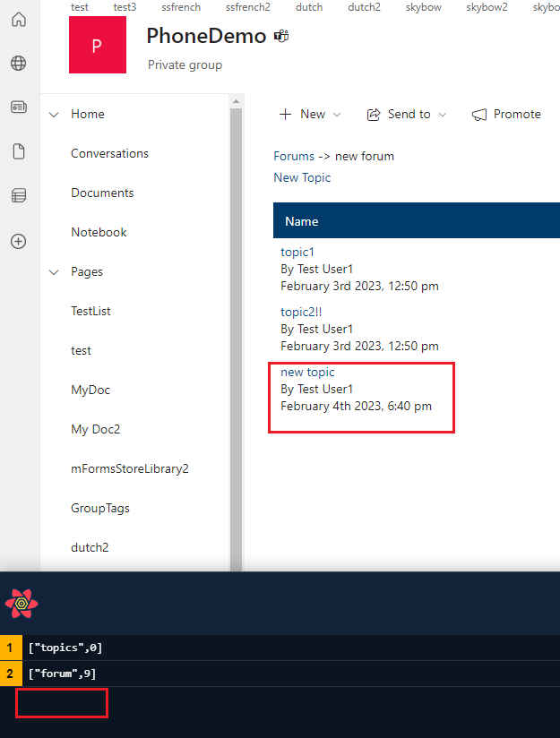Click the New Topic link
560x738 pixels.
pos(302,178)
